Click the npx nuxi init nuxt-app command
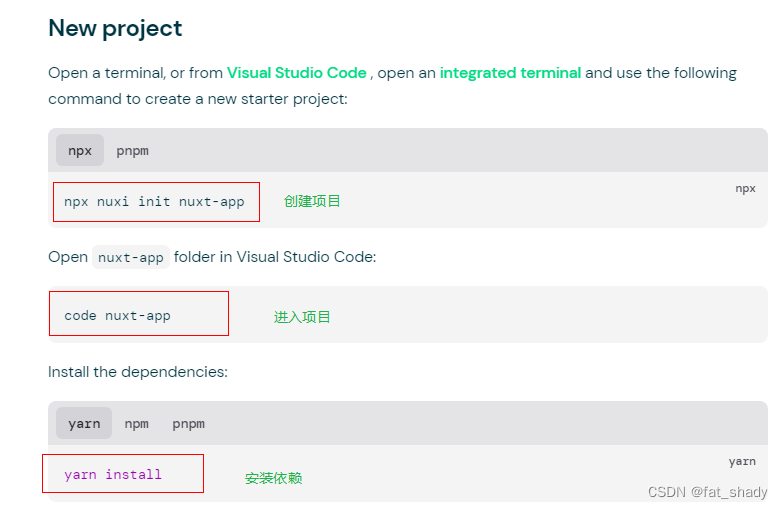Screen dimensions: 783x509 pyautogui.click(x=154, y=202)
